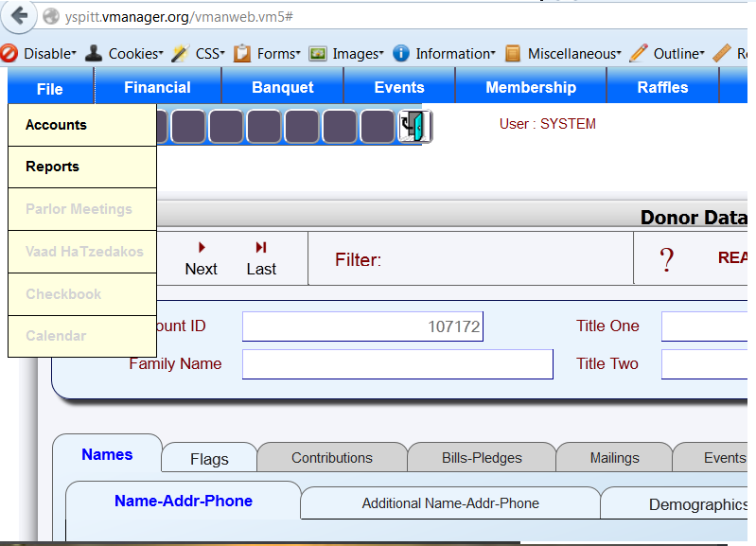The width and height of the screenshot is (756, 546).
Task: Open the Forms developer toolbar dropdown
Action: pos(268,54)
